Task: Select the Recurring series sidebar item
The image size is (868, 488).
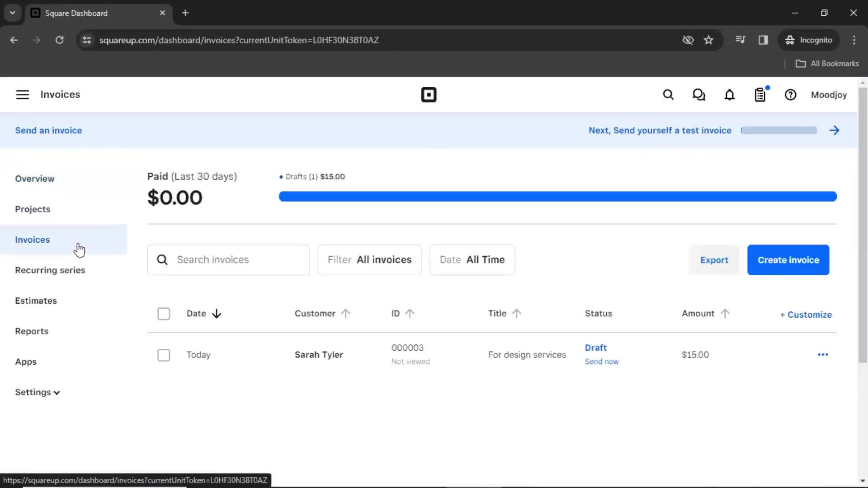Action: click(50, 270)
